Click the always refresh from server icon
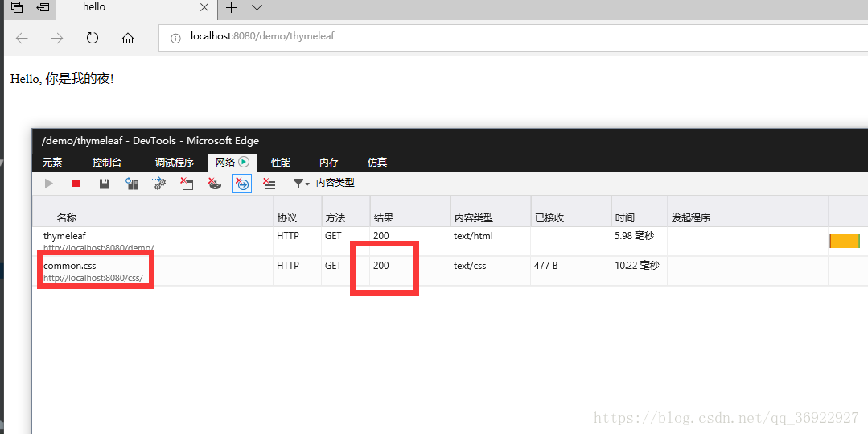This screenshot has width=868, height=434. (x=132, y=184)
